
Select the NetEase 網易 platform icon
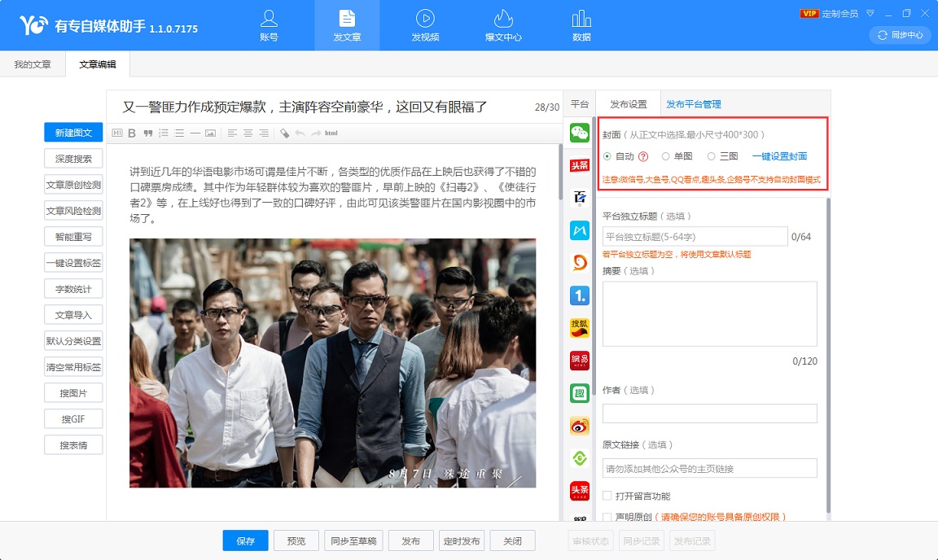pos(579,360)
